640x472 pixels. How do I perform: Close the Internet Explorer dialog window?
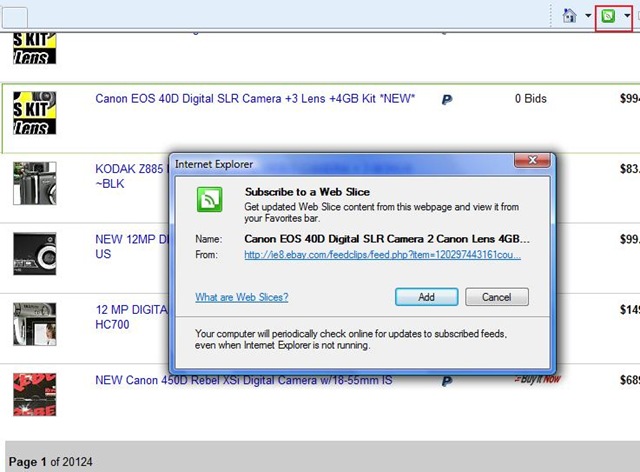coord(532,160)
